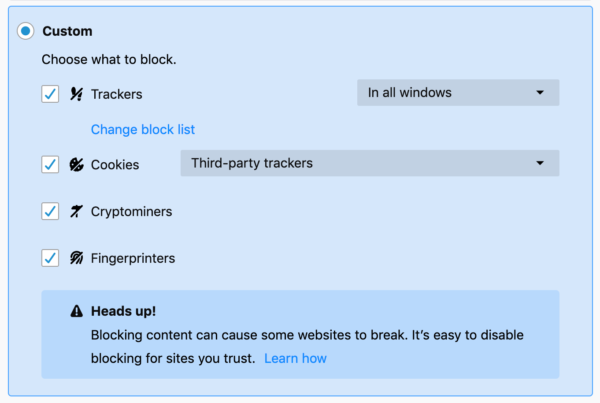
Task: Click the Trackers footprint icon
Action: (x=77, y=94)
